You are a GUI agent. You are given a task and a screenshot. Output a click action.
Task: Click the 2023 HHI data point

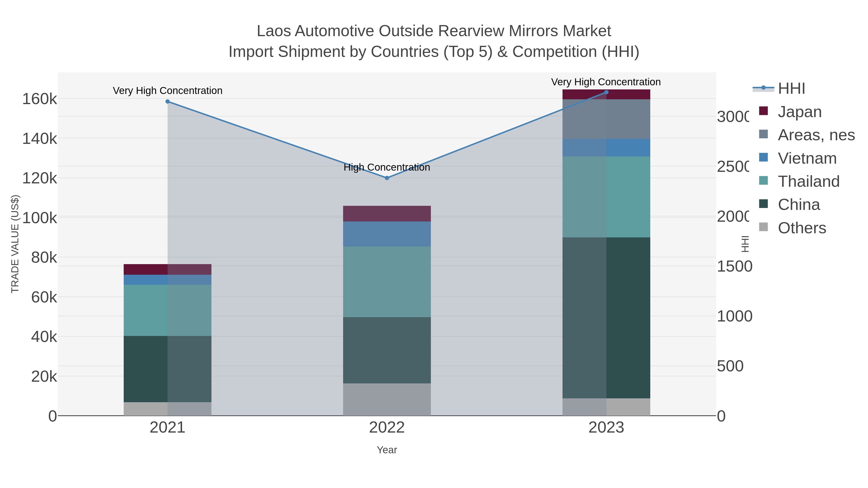[x=606, y=92]
